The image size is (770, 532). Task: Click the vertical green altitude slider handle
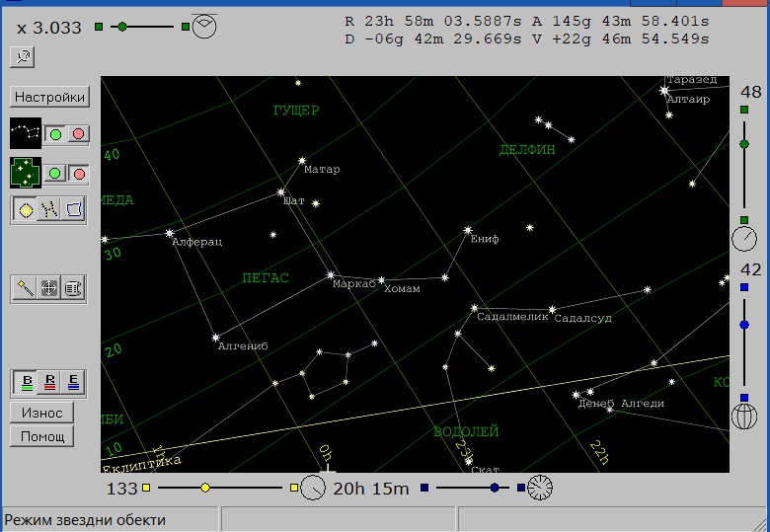[744, 144]
